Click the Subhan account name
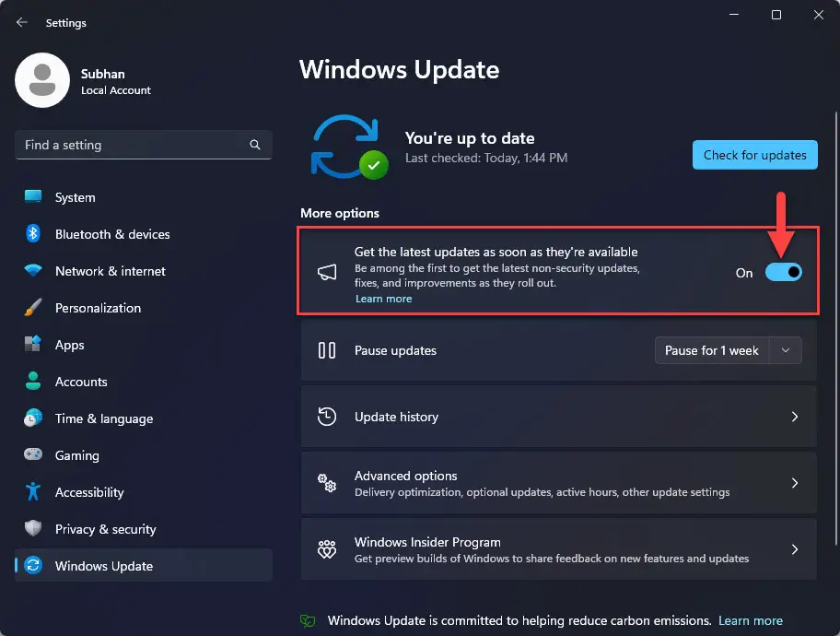This screenshot has height=636, width=840. (x=103, y=74)
